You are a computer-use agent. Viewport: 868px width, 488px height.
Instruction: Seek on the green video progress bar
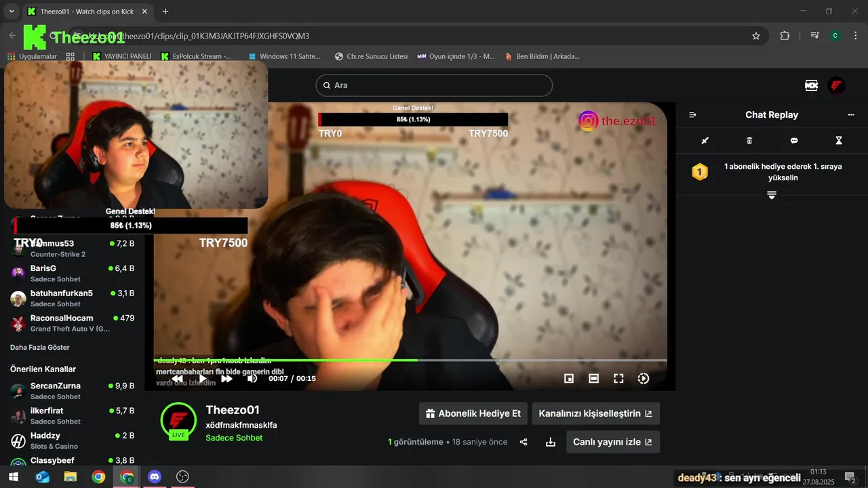[x=410, y=361]
